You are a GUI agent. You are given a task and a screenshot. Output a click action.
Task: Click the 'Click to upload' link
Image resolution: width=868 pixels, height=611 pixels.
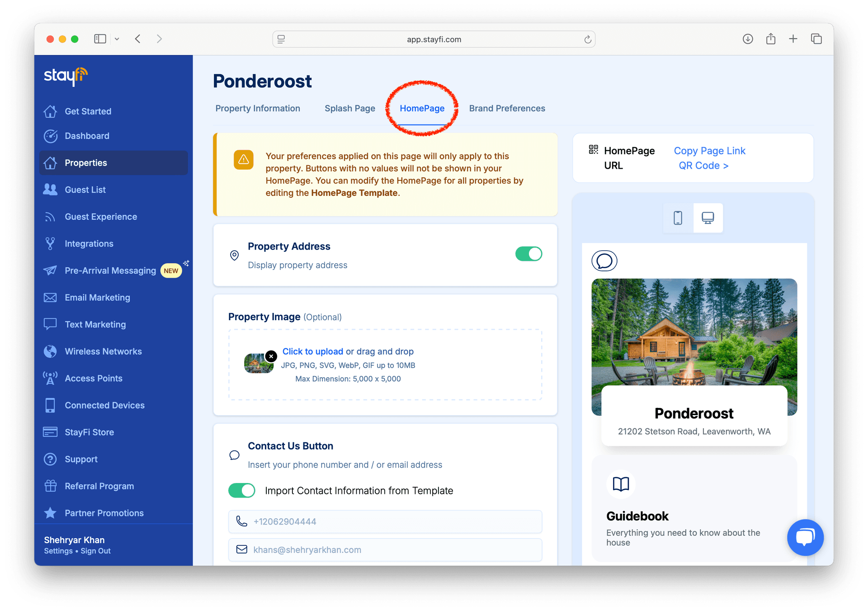(313, 351)
